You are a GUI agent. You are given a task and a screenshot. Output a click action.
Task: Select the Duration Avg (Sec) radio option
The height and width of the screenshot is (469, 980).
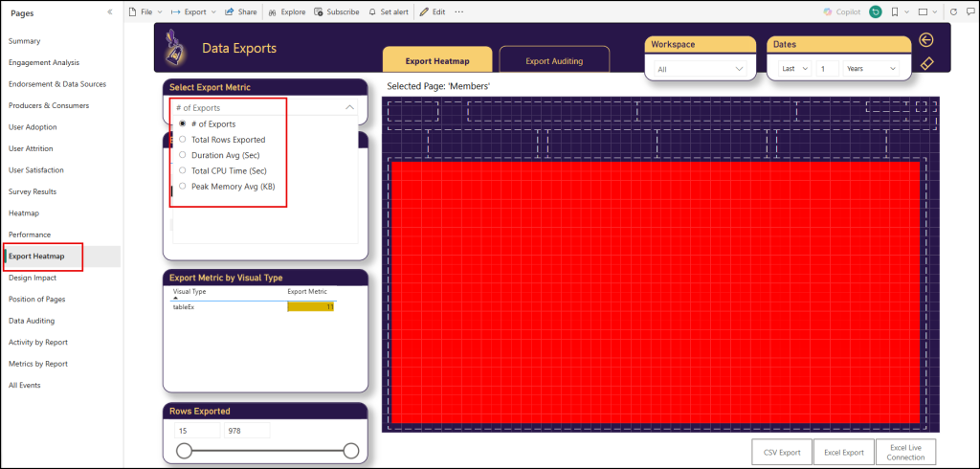(x=183, y=155)
